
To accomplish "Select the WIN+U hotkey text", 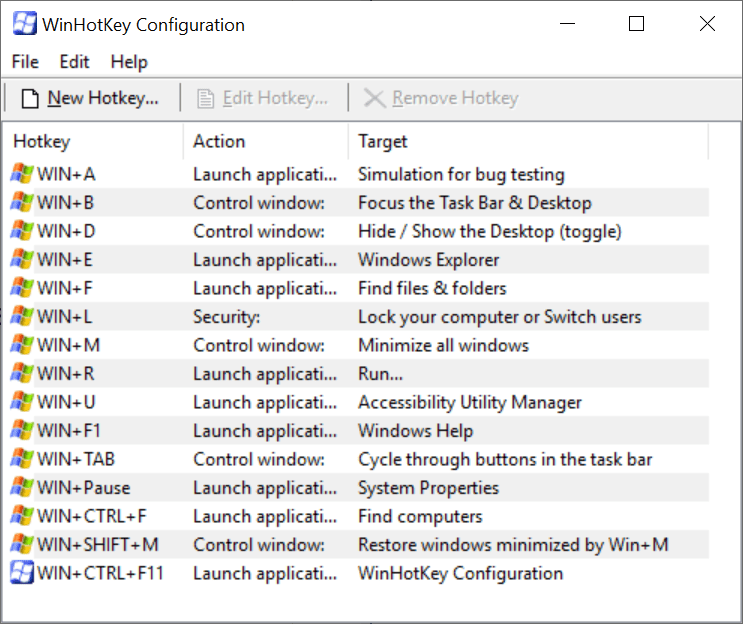I will (66, 402).
